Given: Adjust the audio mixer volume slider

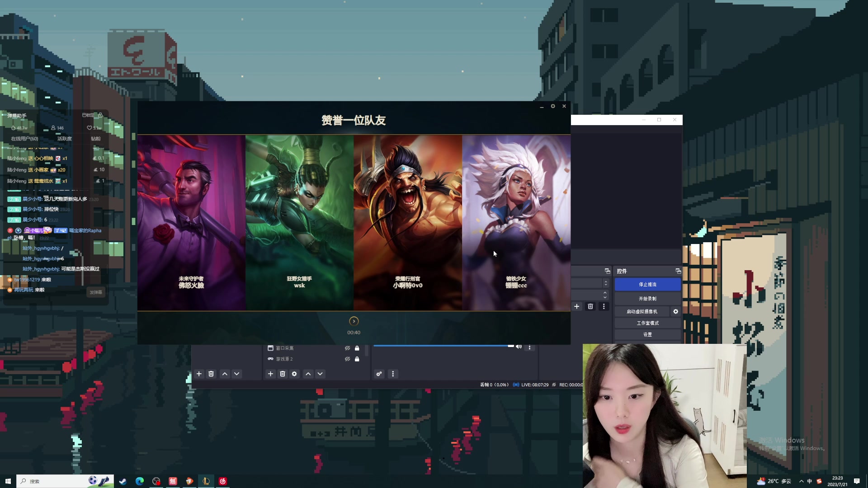Looking at the screenshot, I should (444, 346).
